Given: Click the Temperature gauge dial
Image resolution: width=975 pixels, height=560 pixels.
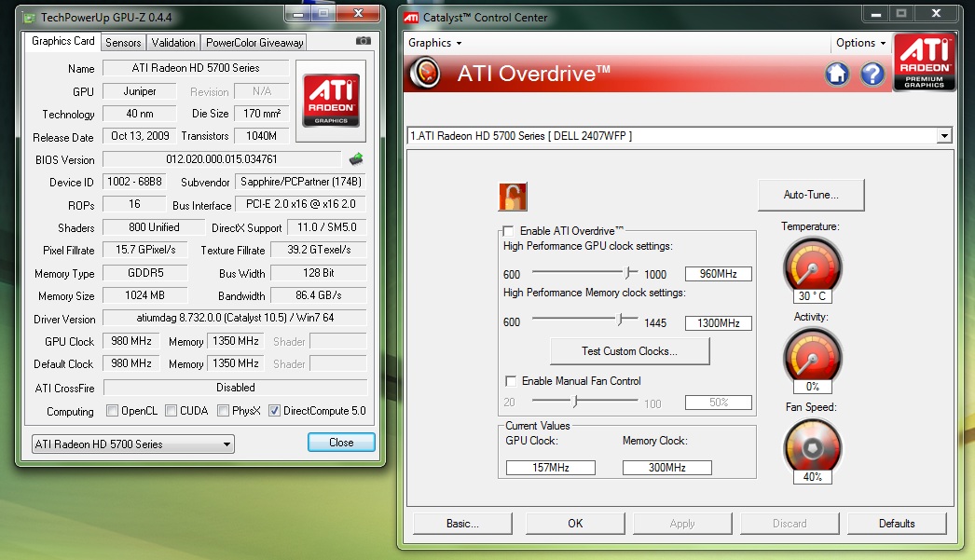Looking at the screenshot, I should 812,267.
